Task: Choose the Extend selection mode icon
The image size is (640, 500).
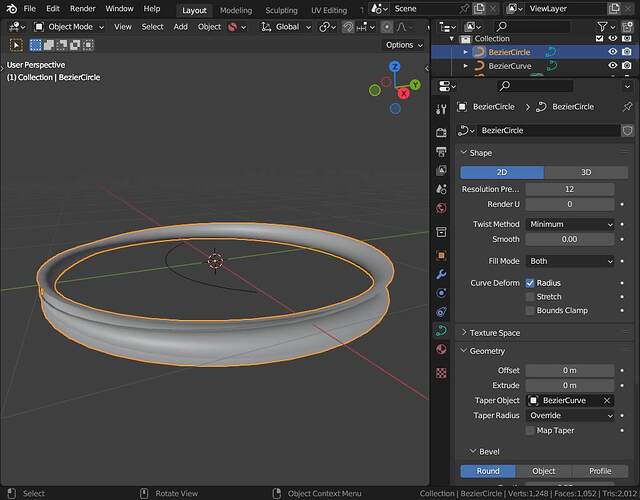Action: pos(49,45)
